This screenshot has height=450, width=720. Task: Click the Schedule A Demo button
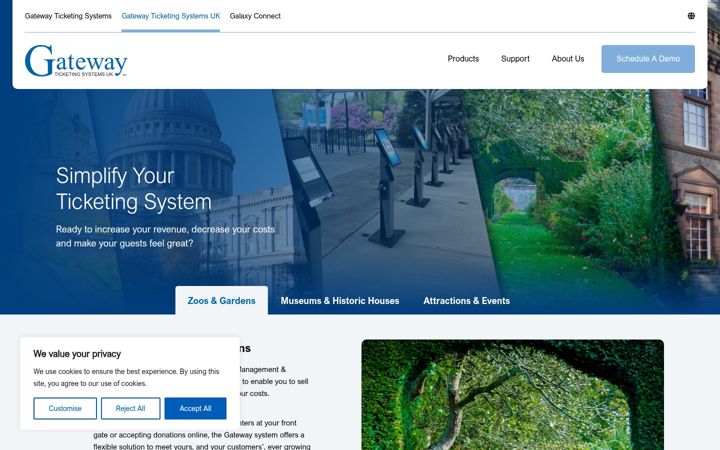(x=648, y=59)
